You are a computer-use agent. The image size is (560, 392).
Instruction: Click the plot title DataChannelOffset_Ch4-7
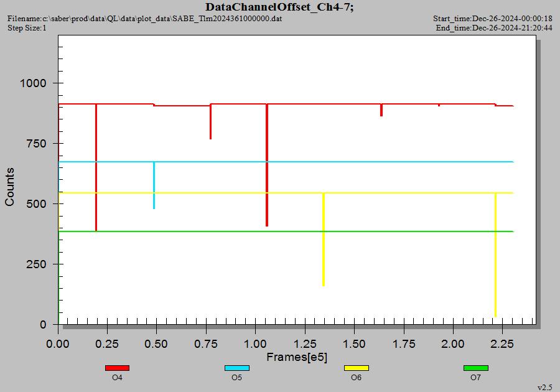pyautogui.click(x=279, y=7)
